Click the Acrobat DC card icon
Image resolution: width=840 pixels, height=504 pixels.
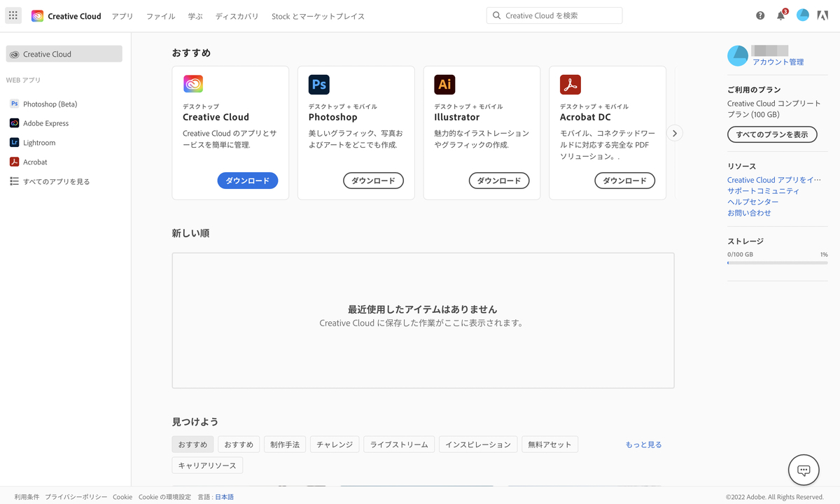pyautogui.click(x=570, y=85)
